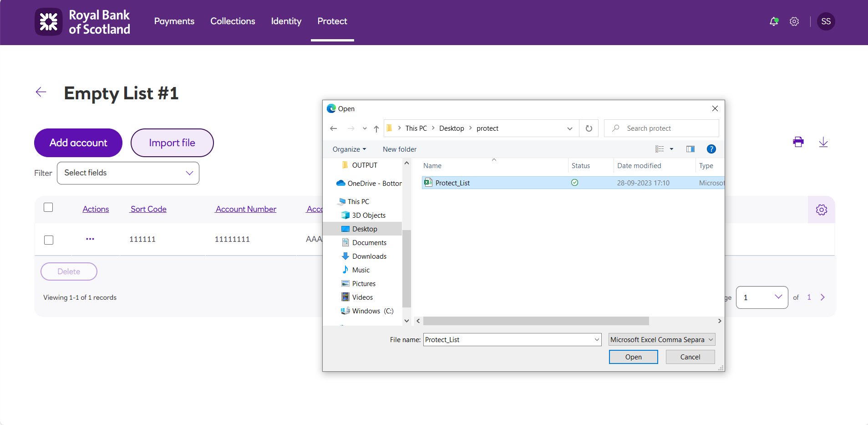868x425 pixels.
Task: Open table column settings gear
Action: coord(822,210)
